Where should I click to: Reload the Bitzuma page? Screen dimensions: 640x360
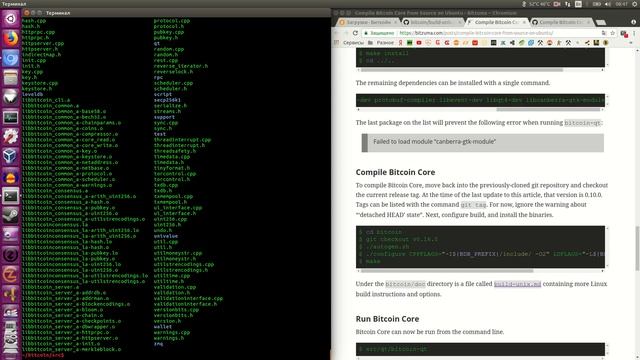click(x=355, y=33)
